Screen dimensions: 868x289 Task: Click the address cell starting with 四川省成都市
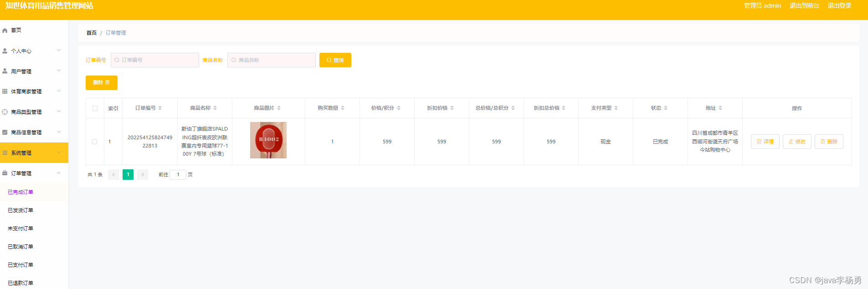click(715, 142)
